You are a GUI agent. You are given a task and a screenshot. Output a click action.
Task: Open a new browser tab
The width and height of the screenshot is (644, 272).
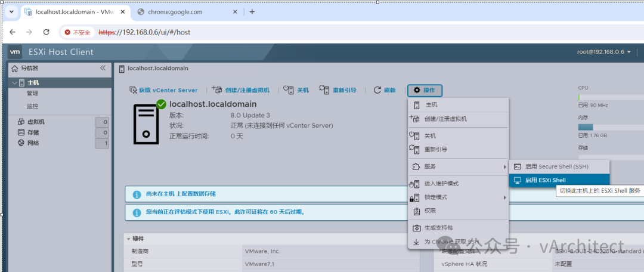(252, 12)
